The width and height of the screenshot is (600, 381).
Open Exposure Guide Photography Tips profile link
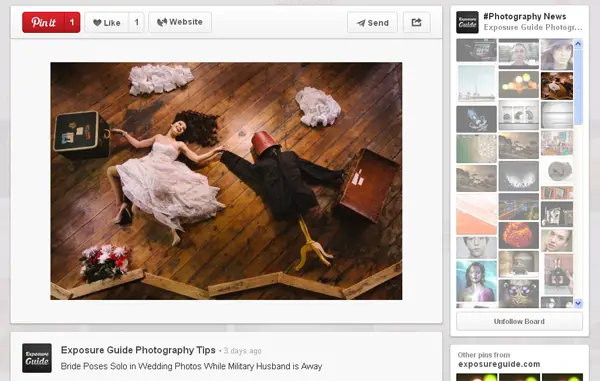(138, 350)
